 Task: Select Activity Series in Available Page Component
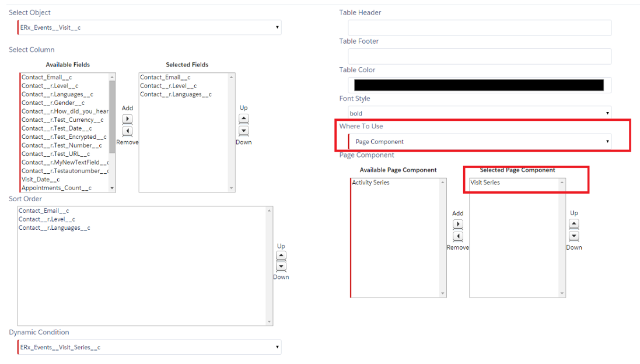point(371,183)
